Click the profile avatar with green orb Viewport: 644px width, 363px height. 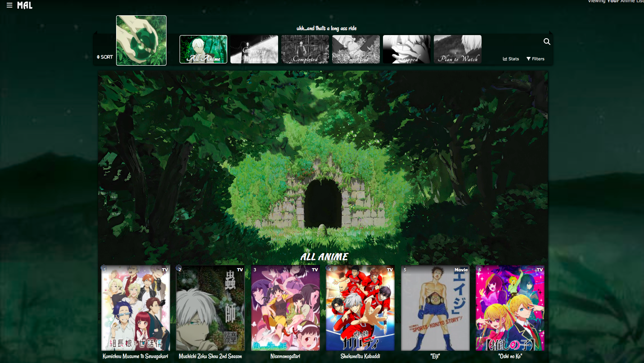tap(141, 40)
